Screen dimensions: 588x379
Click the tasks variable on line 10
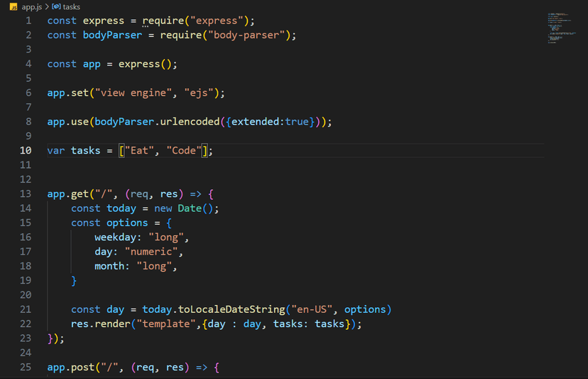[85, 151]
